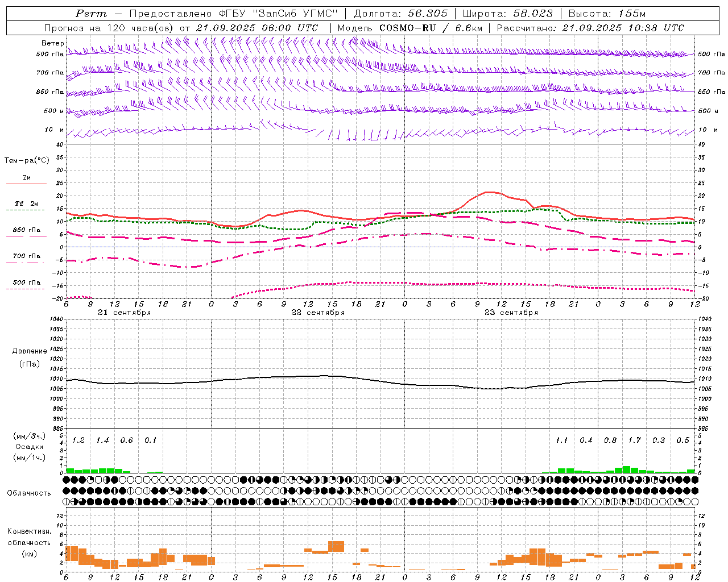Viewport: 728px width, 582px height.
Task: Select Прогноз на 120 часа(ов) header text
Action: [110, 28]
